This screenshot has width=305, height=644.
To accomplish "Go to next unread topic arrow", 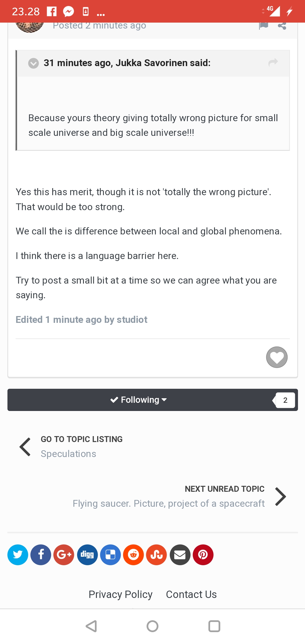I will [280, 497].
